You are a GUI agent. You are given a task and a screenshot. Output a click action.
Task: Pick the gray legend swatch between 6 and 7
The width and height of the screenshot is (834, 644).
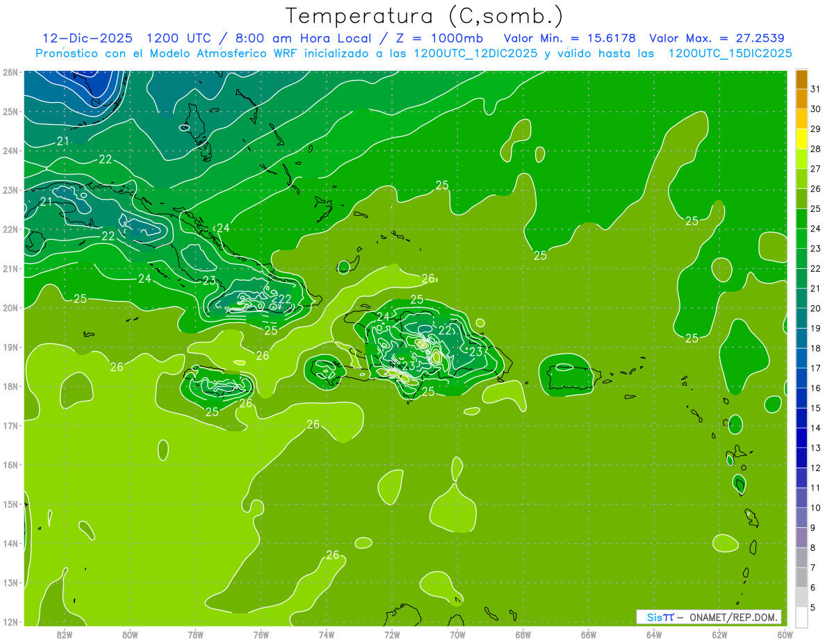pos(801,578)
